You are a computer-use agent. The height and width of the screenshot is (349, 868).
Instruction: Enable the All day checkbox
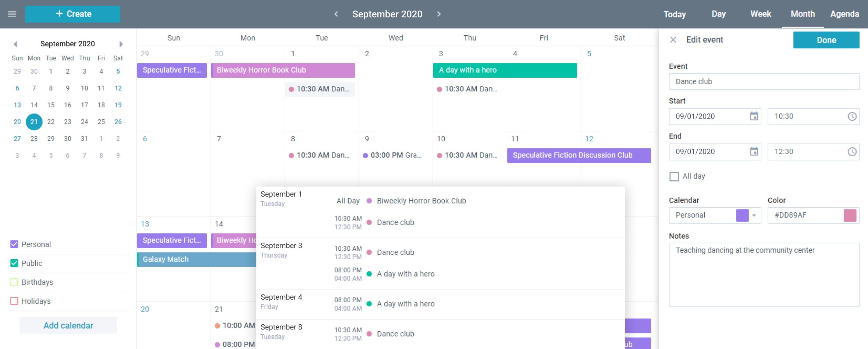click(x=674, y=176)
